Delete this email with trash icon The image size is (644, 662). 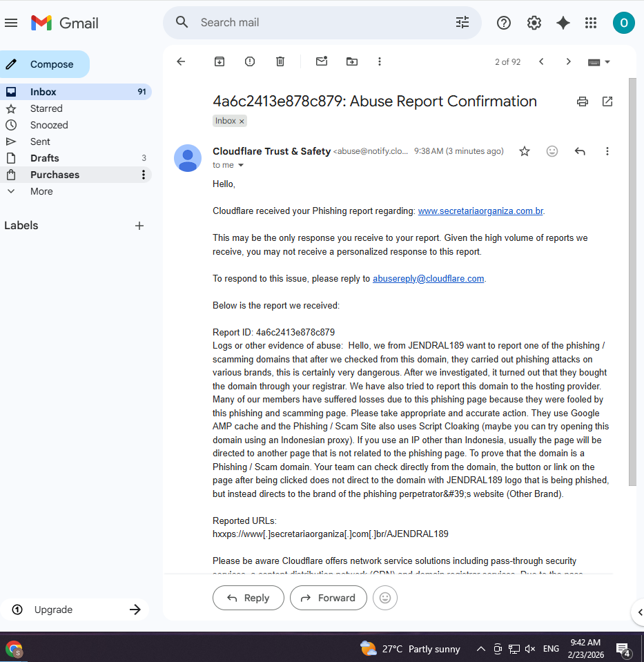click(x=280, y=61)
